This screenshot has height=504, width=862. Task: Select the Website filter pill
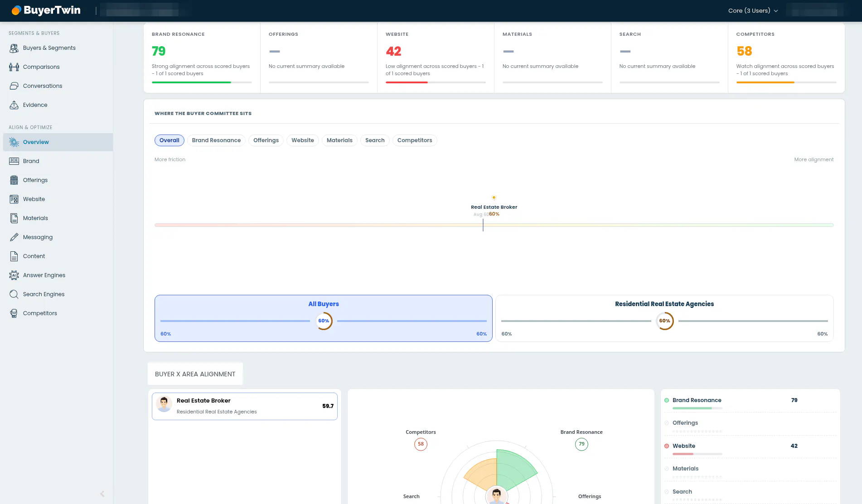(x=303, y=140)
